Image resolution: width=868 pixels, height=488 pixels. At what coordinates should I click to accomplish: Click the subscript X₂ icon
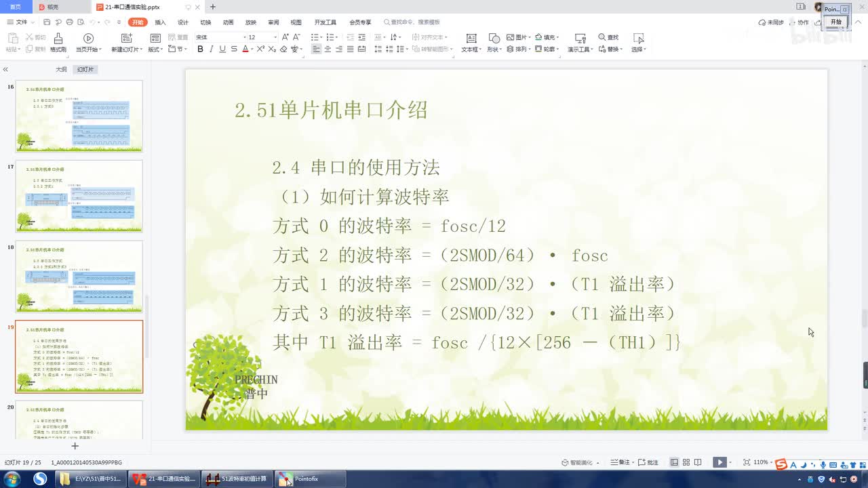click(x=272, y=49)
